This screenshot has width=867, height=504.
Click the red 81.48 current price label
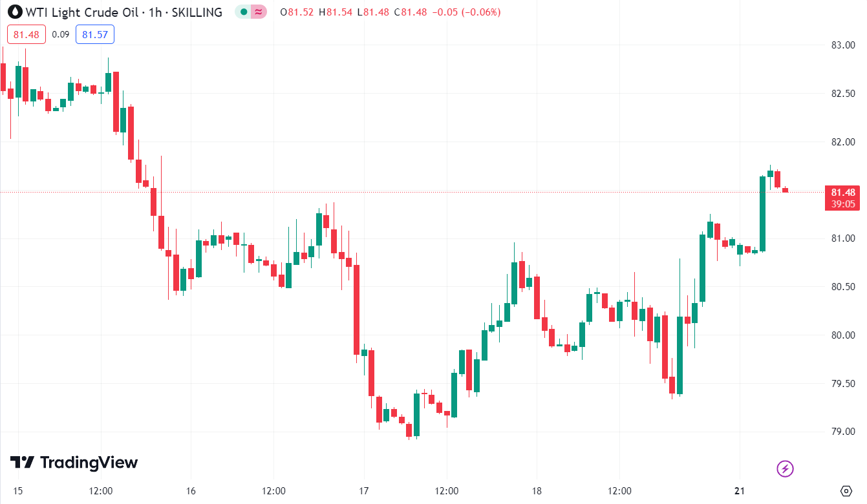pyautogui.click(x=843, y=192)
